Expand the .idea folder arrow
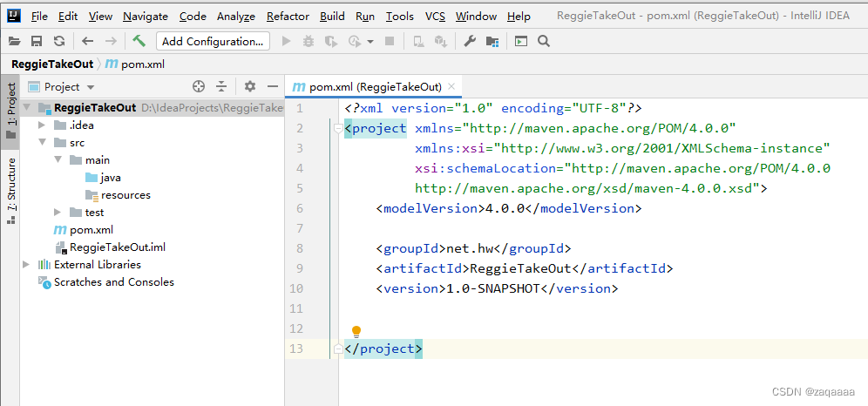Screen dimensions: 868x406 coord(42,125)
